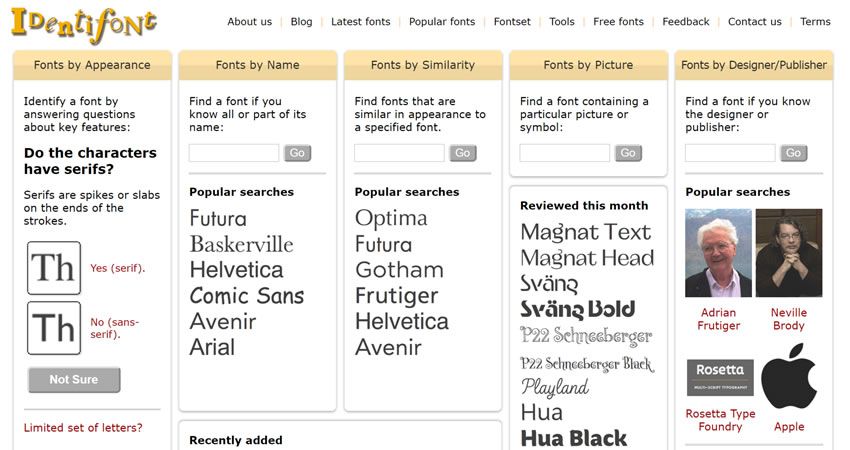Focus the Fonts by Similarity search field
This screenshot has width=850, height=450.
click(399, 153)
